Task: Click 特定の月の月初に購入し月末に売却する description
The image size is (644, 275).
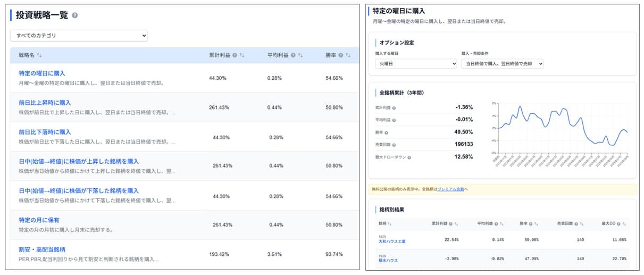Action: point(66,230)
